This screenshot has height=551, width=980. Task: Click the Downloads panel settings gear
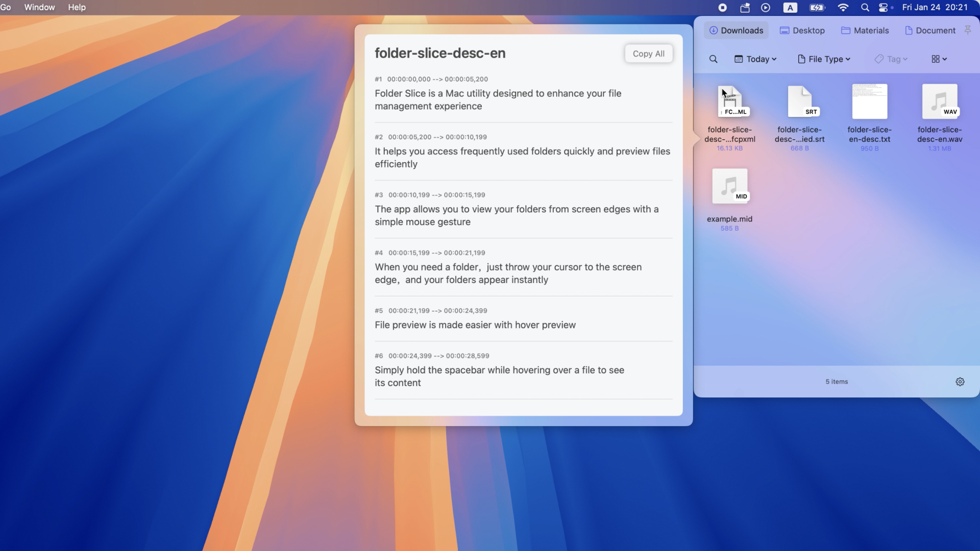[960, 382]
